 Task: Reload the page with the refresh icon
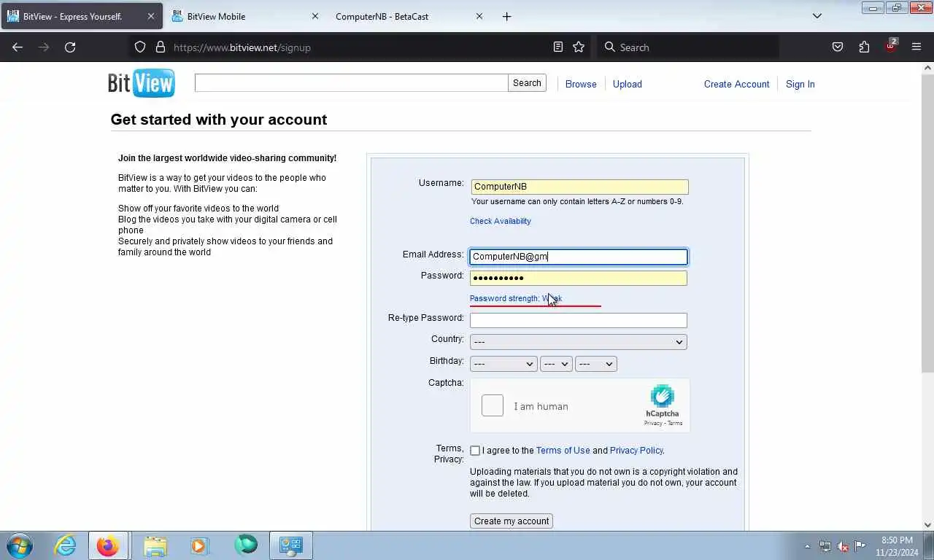coord(70,47)
